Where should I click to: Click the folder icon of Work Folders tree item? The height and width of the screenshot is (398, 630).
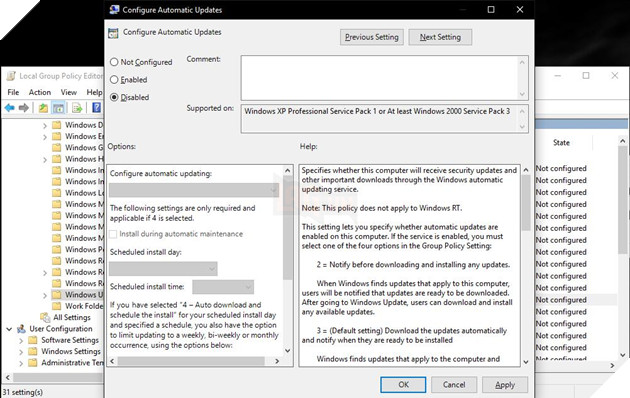pyautogui.click(x=57, y=306)
